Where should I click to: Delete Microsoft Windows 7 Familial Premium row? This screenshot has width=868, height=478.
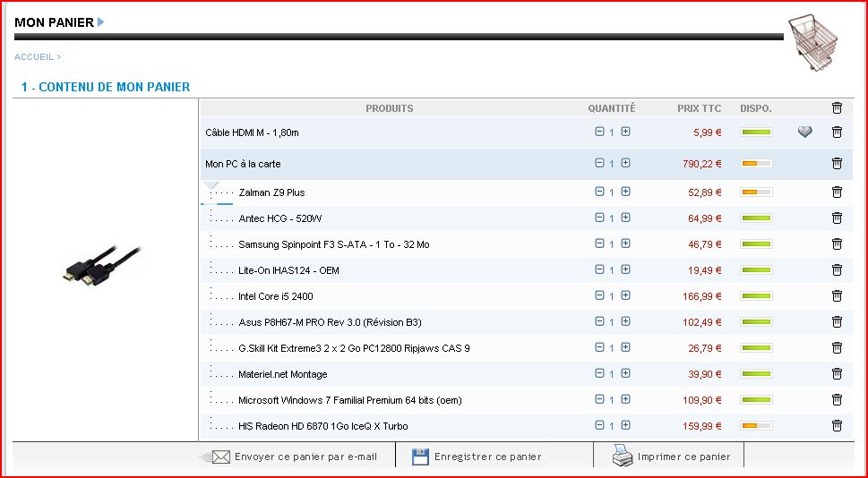(x=837, y=400)
